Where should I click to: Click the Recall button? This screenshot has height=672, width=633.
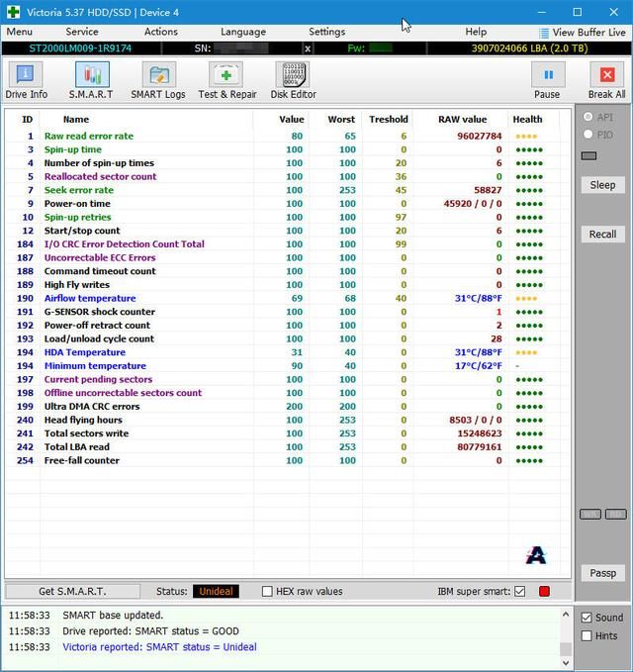coord(602,235)
